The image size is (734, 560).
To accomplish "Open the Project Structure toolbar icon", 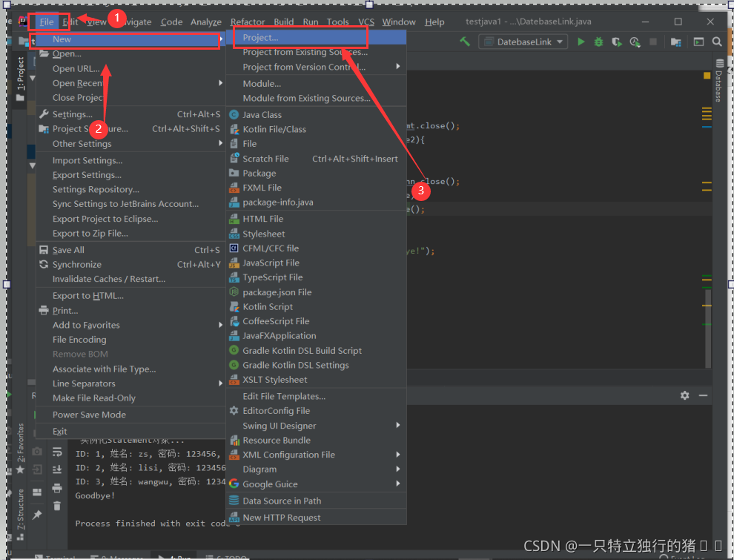I will [x=675, y=42].
